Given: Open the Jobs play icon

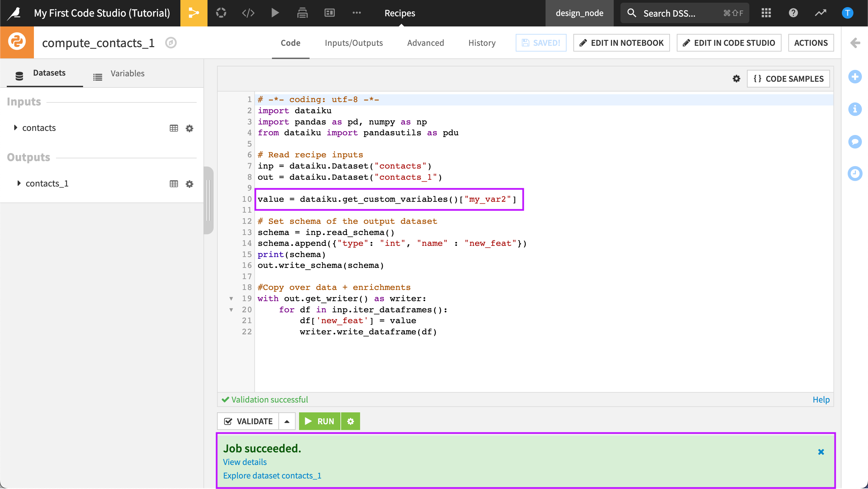Looking at the screenshot, I should 275,13.
